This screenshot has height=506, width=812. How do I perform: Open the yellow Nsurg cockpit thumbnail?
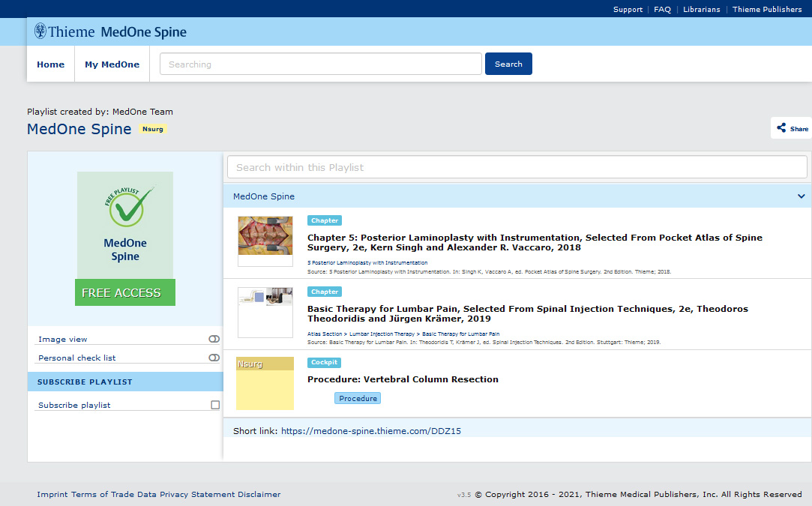[265, 383]
